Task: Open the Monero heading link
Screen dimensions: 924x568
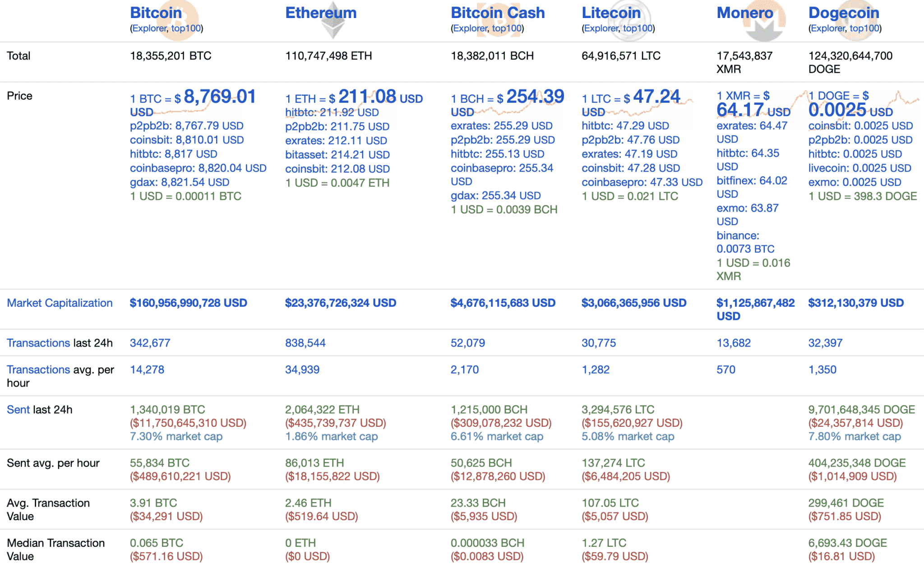Action: (745, 13)
